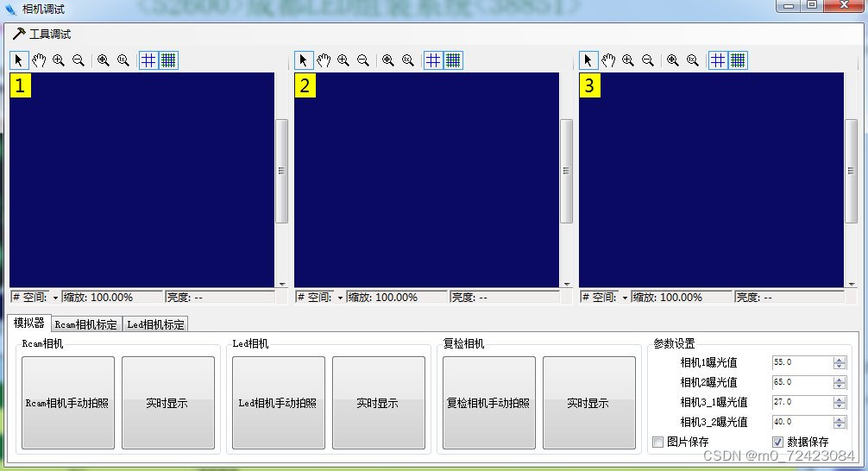Click 实时显示 button under Rcam相机
Image resolution: width=868 pixels, height=471 pixels.
point(168,402)
